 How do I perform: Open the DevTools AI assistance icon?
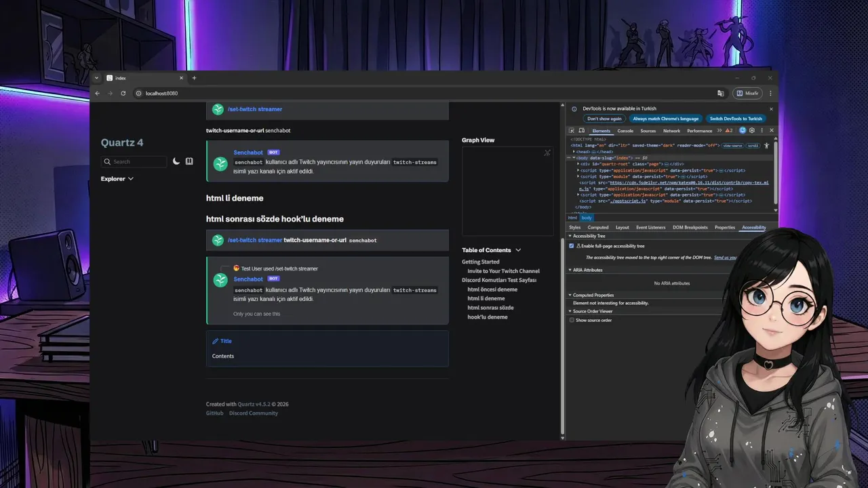click(x=743, y=131)
